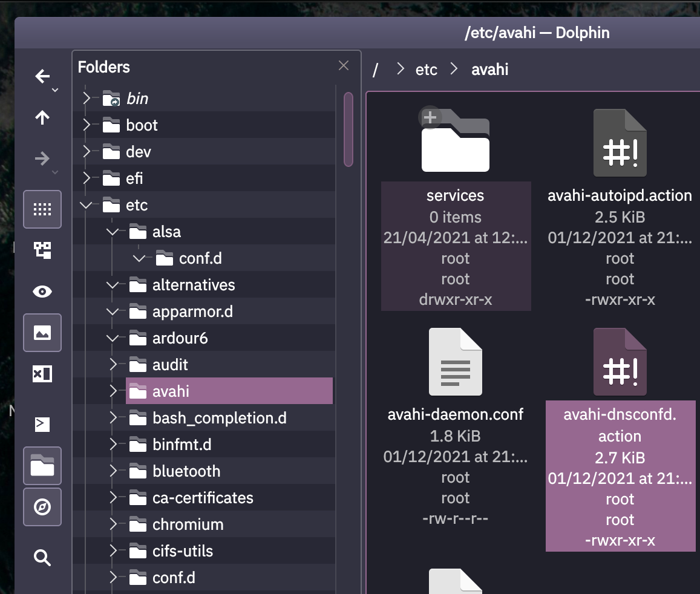The height and width of the screenshot is (594, 700).
Task: Click etc in breadcrumb bar
Action: tap(427, 70)
